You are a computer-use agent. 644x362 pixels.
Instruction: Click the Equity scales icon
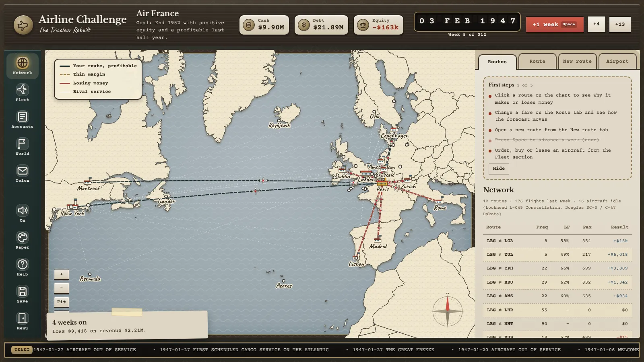[x=363, y=25]
